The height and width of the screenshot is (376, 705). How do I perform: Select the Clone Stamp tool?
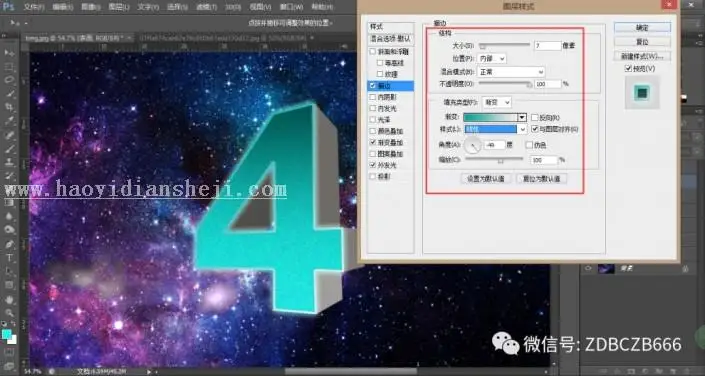point(9,162)
